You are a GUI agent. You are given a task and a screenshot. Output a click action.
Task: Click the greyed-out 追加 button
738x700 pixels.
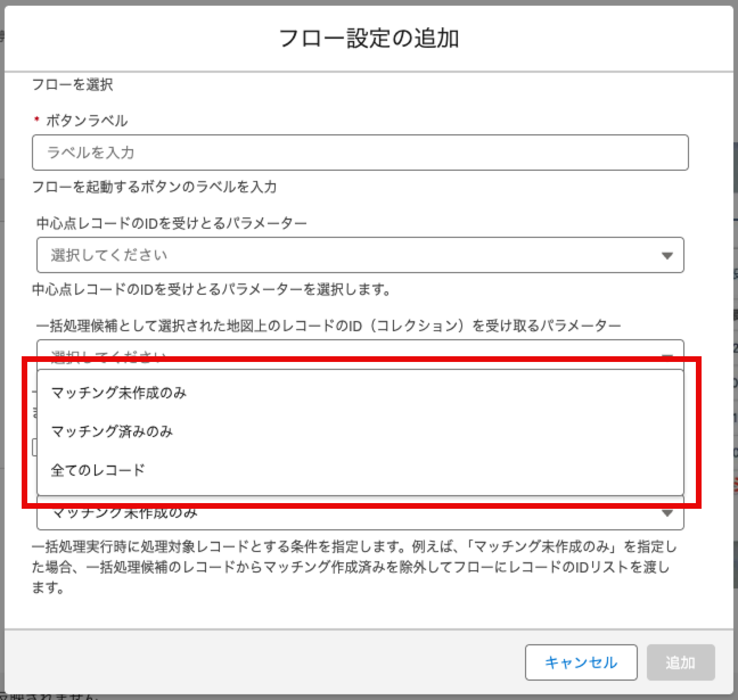tap(680, 662)
